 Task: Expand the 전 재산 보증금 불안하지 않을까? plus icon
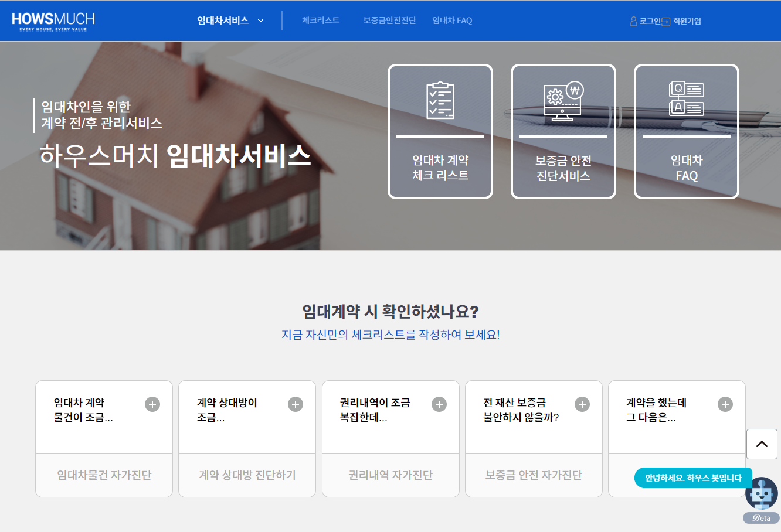click(x=582, y=404)
